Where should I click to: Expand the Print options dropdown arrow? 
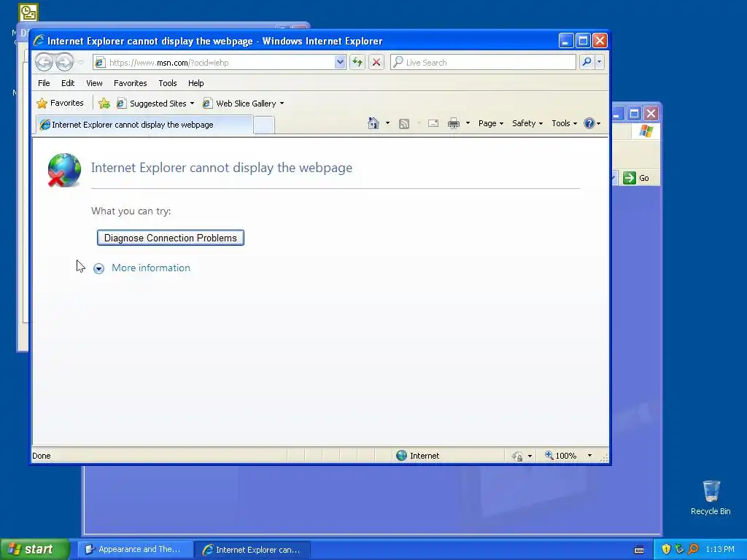coord(468,123)
